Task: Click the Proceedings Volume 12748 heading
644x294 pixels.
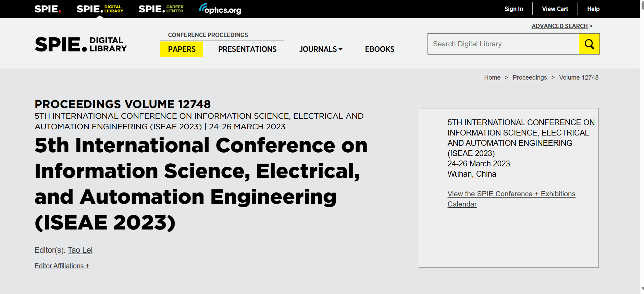Action: point(123,104)
